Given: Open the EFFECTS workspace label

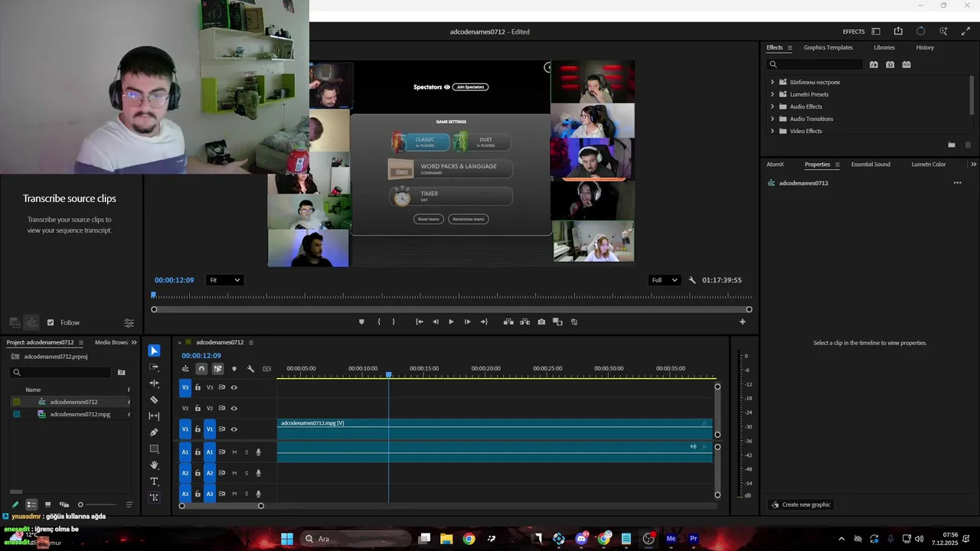Looking at the screenshot, I should click(x=854, y=31).
